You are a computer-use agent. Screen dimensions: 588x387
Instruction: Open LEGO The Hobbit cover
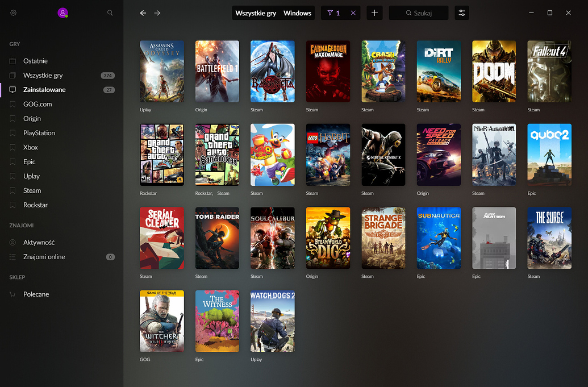pyautogui.click(x=328, y=155)
